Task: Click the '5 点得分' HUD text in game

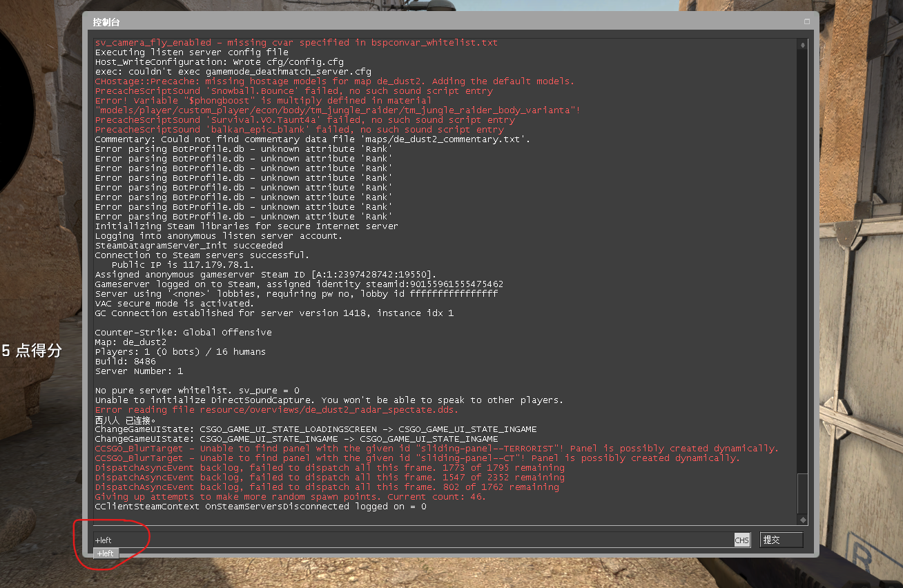Action: coord(31,351)
